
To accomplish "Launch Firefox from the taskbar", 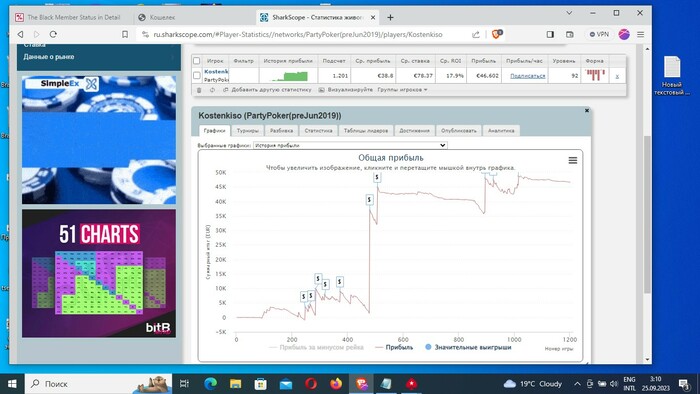I will pos(336,384).
